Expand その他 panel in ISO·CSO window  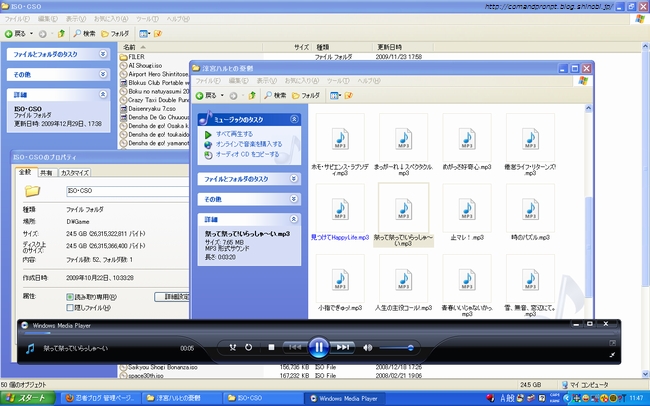pos(103,74)
